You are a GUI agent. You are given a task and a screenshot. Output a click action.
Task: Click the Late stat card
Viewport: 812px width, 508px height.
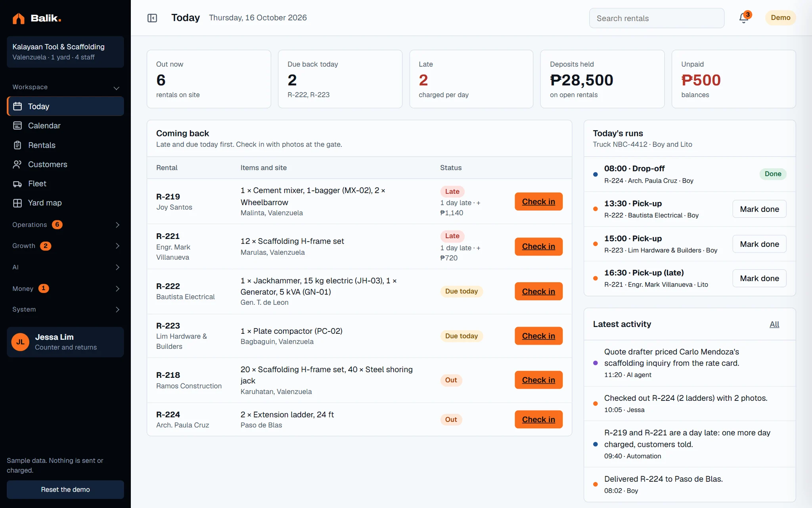[471, 79]
